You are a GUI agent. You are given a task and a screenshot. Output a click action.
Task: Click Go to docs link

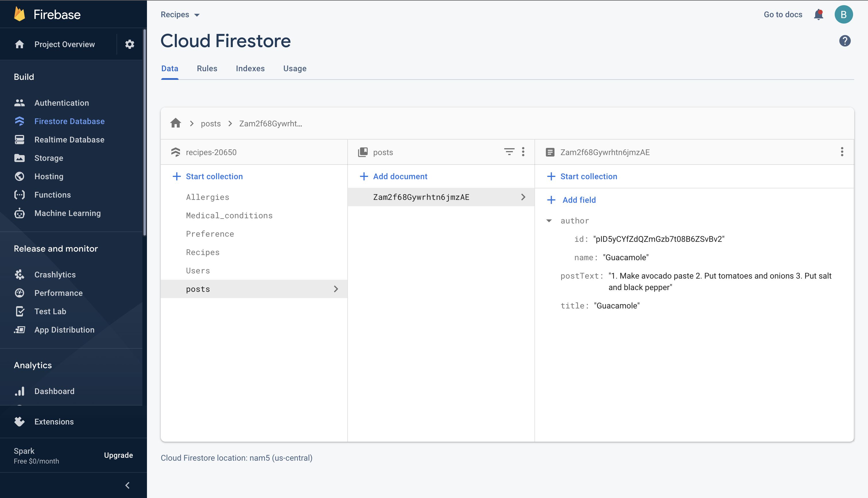[x=782, y=14]
